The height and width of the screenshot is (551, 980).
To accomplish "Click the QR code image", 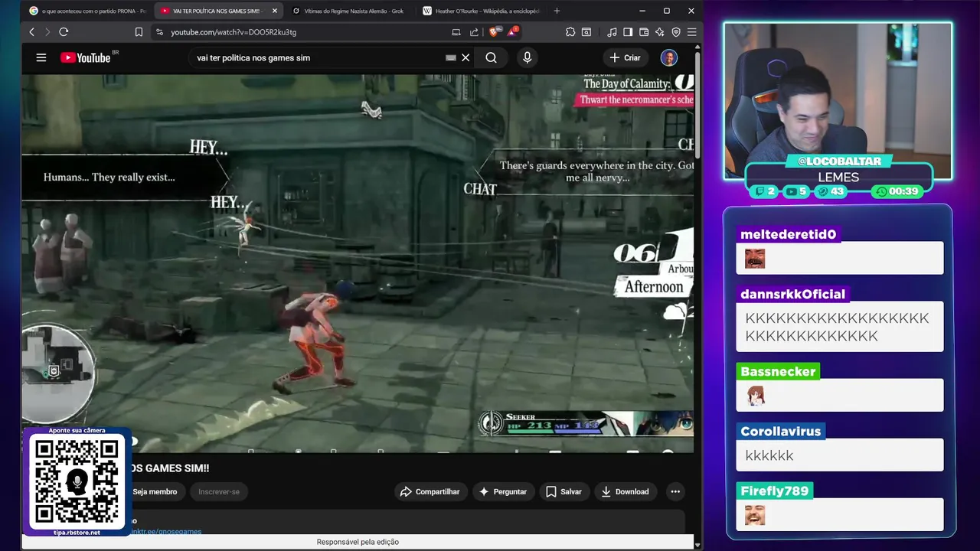I will click(77, 481).
